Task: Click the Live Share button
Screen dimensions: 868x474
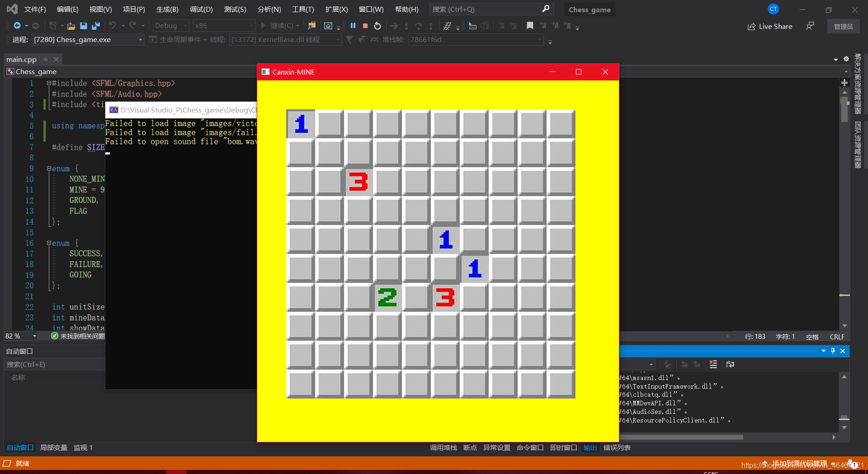Action: (769, 26)
